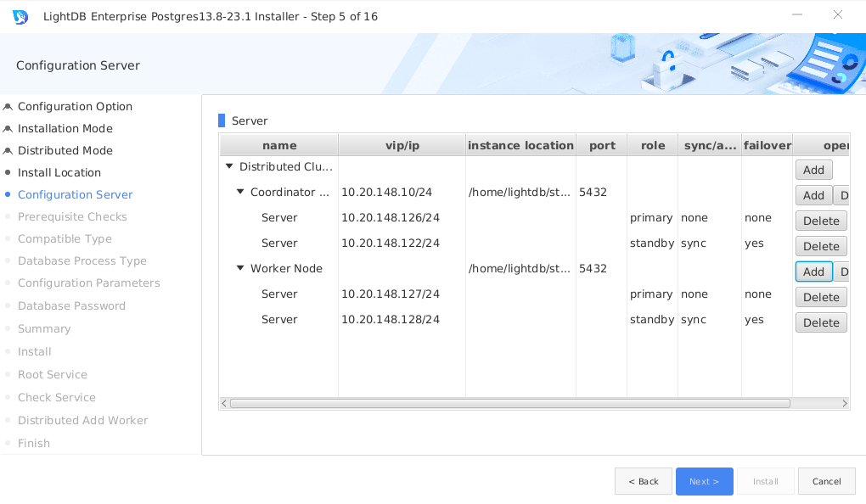
Task: Click the Summary step
Action: (43, 328)
